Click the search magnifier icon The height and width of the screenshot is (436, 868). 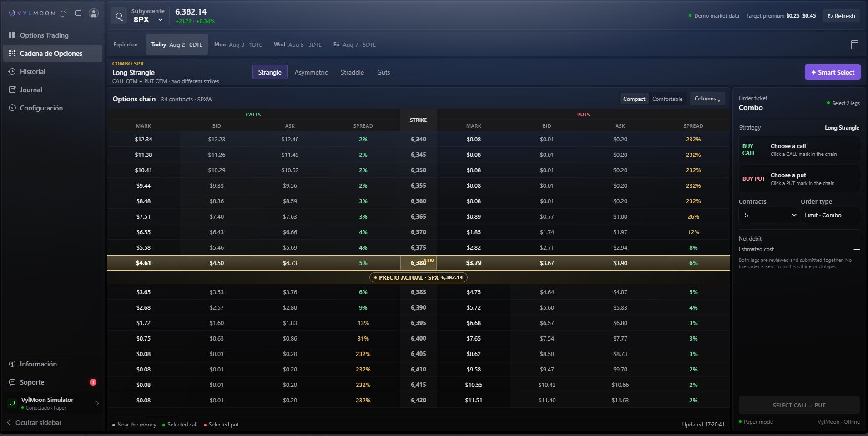119,16
